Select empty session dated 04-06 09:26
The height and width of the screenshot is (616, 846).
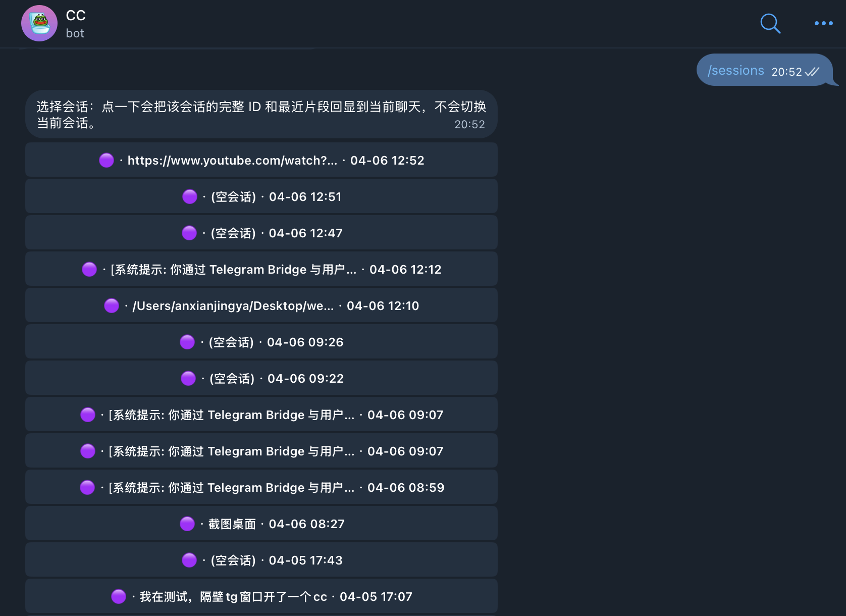261,342
